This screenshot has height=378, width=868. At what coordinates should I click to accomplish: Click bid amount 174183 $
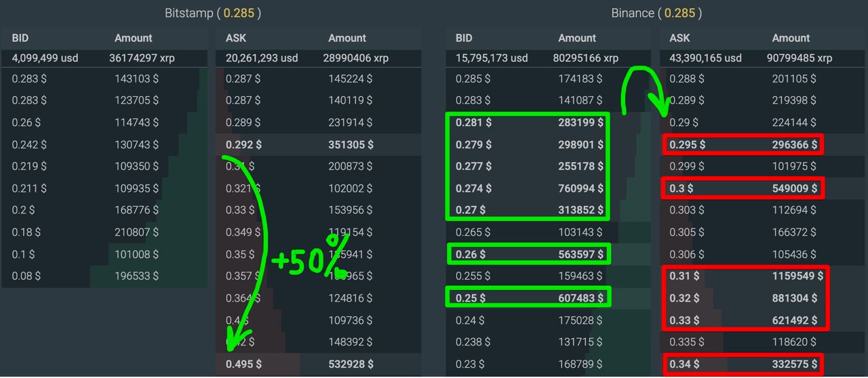pyautogui.click(x=580, y=79)
